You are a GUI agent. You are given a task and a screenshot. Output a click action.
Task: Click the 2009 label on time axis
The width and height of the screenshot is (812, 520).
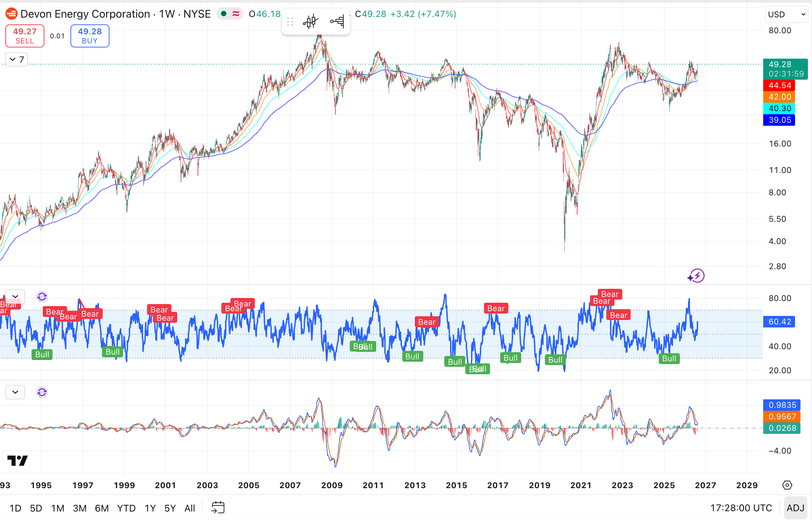(332, 485)
